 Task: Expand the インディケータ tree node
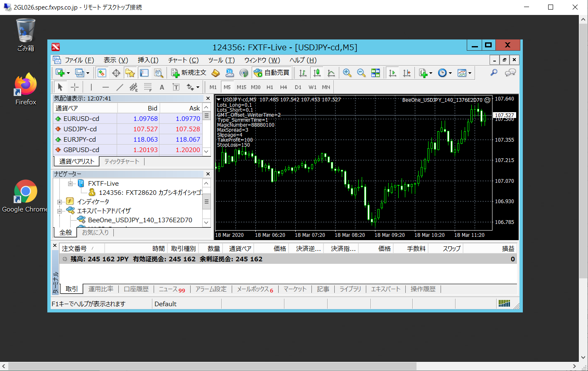[x=59, y=201]
